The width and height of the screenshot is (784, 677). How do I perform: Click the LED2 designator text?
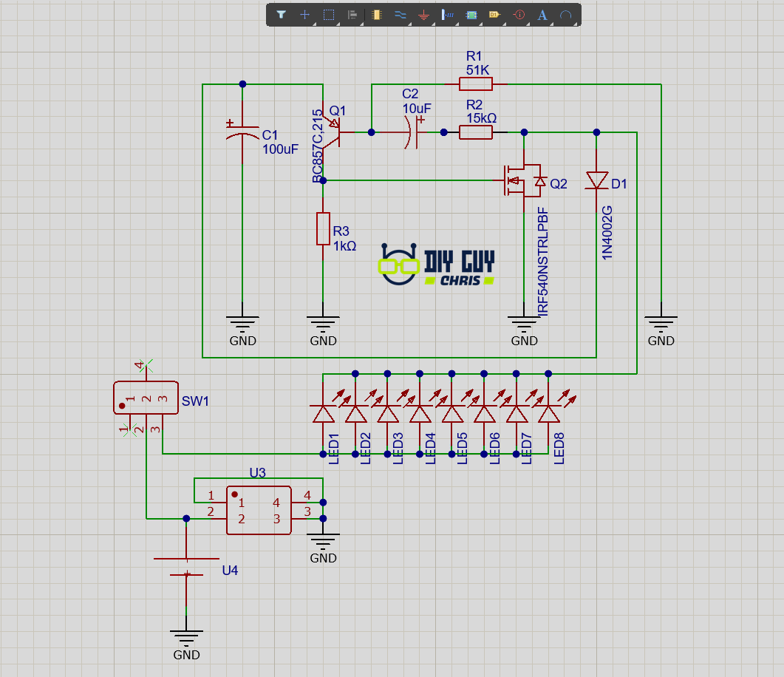(x=366, y=449)
